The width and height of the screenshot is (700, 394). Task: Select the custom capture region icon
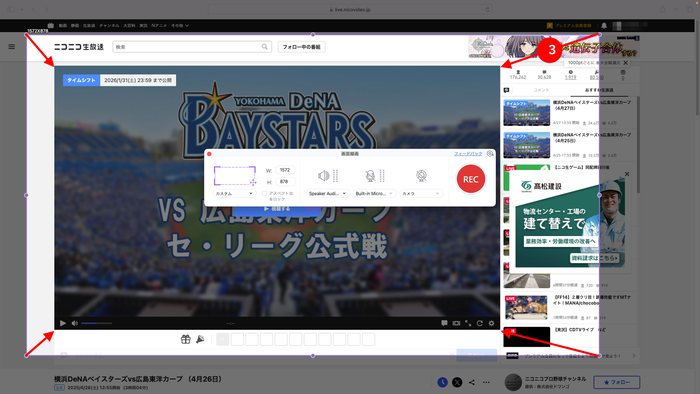click(235, 175)
